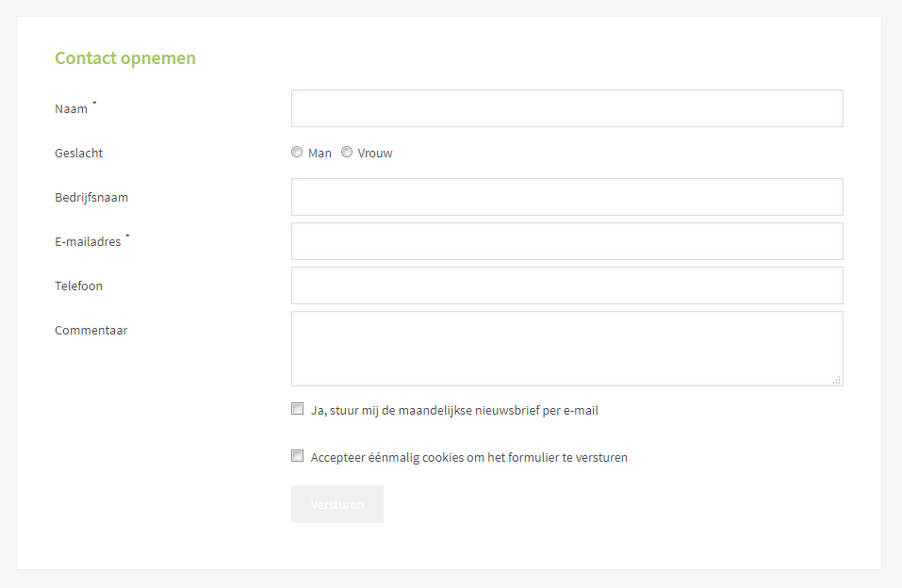The height and width of the screenshot is (588, 902).
Task: Click the Naam field label
Action: point(72,109)
